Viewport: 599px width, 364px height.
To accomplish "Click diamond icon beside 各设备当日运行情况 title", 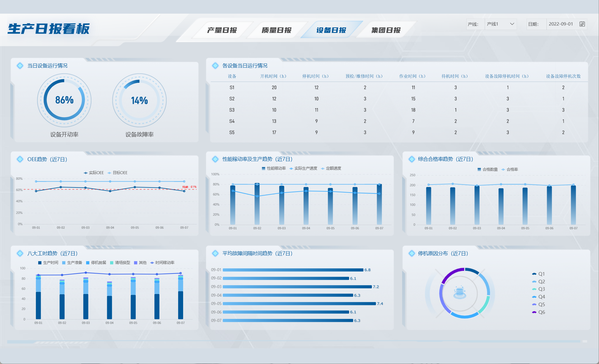I will pos(215,66).
